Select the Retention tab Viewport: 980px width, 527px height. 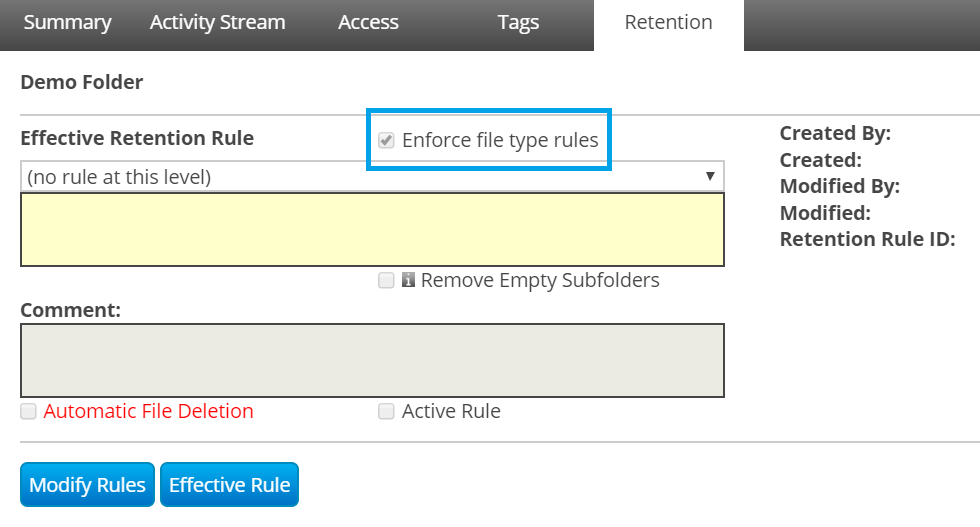(x=668, y=22)
